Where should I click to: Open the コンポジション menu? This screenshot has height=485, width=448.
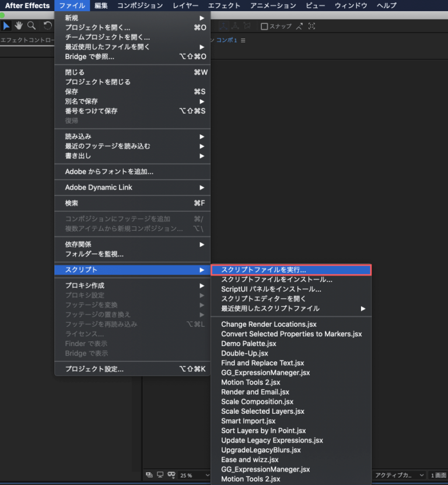point(140,6)
